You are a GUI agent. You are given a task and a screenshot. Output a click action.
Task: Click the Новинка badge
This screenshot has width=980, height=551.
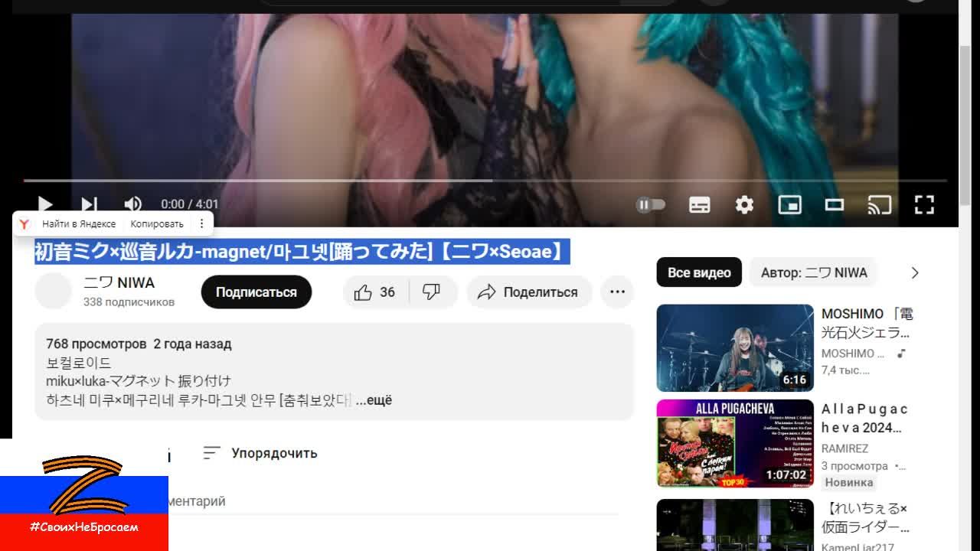coord(848,483)
